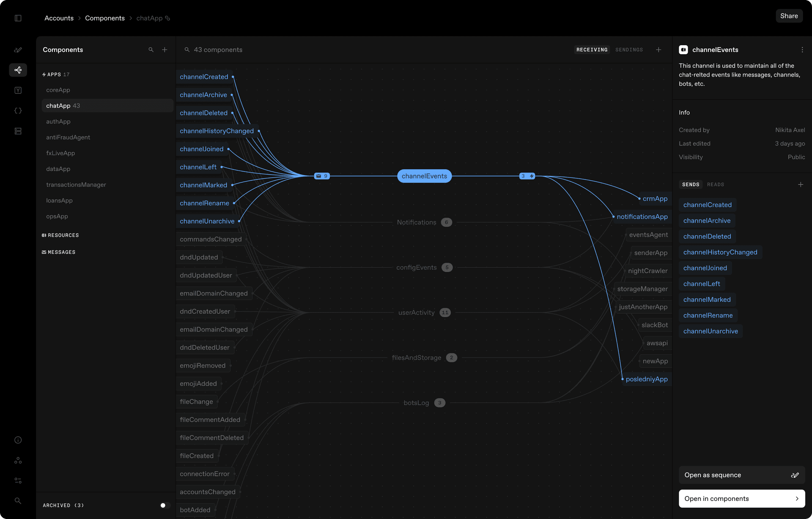
Task: Click the Open as sequence button
Action: tap(742, 475)
